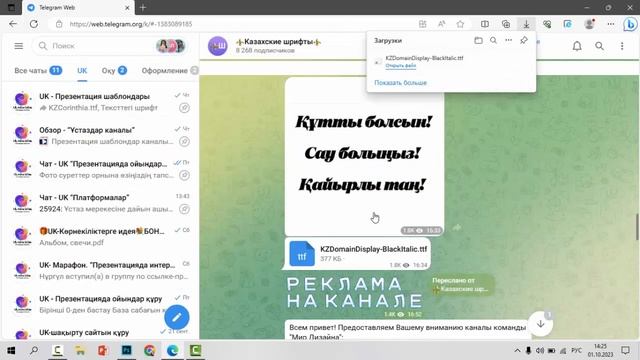Image resolution: width=640 pixels, height=360 pixels.
Task: Open Казахские шрифты channel title header
Action: [279, 42]
